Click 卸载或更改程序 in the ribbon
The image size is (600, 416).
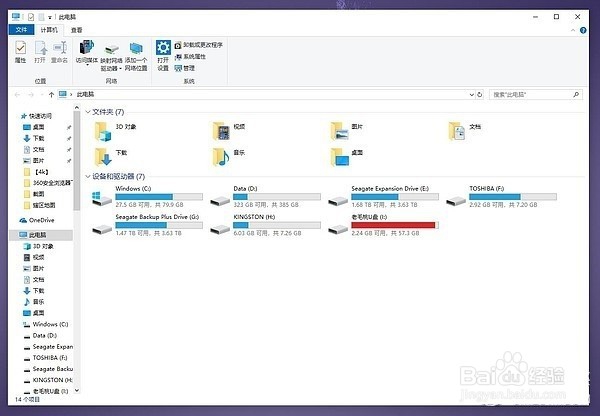[199, 45]
